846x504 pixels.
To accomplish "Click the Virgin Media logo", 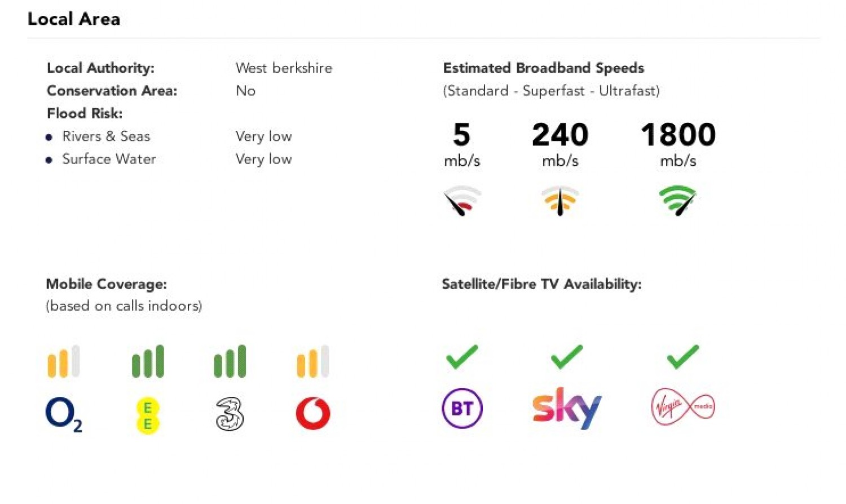I will [x=682, y=406].
